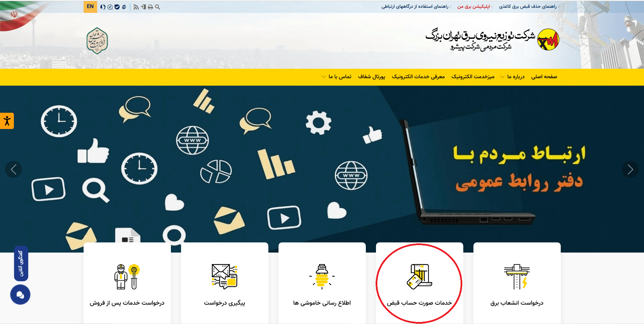Click the vertical گفتگوی آنلاین tab
The height and width of the screenshot is (324, 644).
21,263
